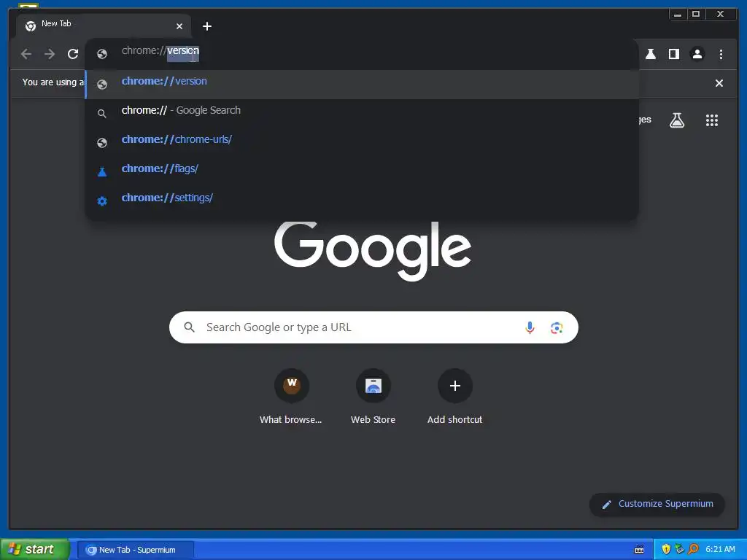Choose the chrome://flags/ suggestion
Viewport: 747px width, 560px height.
tap(362, 171)
